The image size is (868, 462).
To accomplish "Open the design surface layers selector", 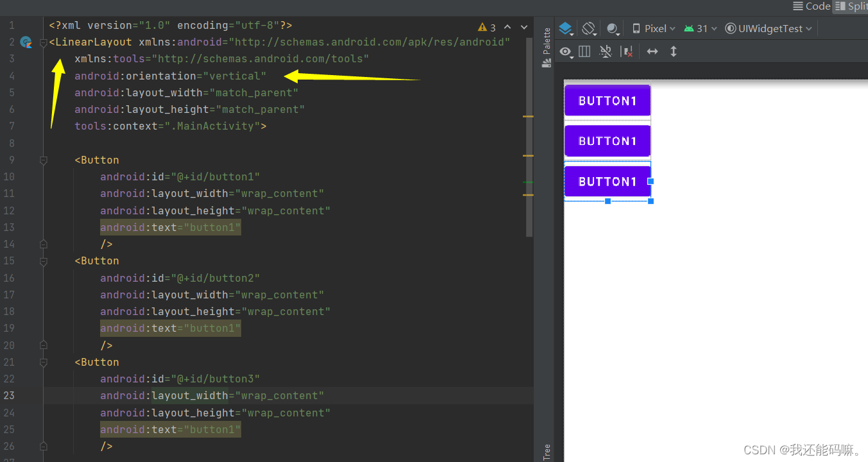I will (566, 28).
